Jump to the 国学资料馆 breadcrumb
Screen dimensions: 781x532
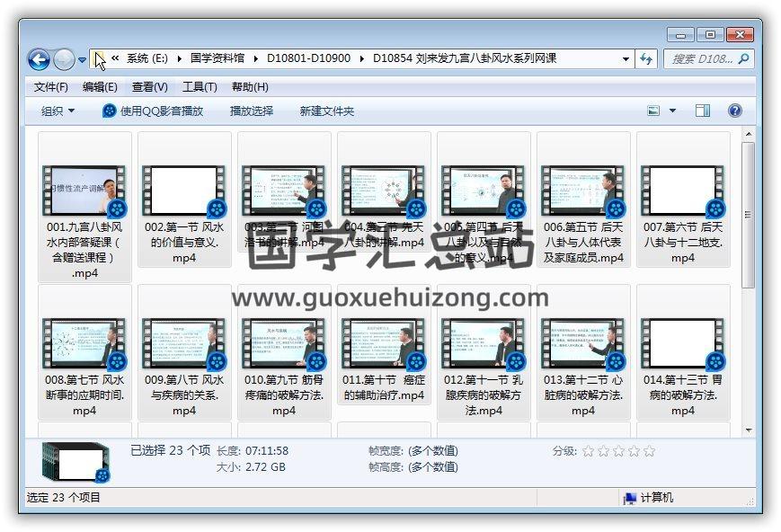pyautogui.click(x=217, y=58)
